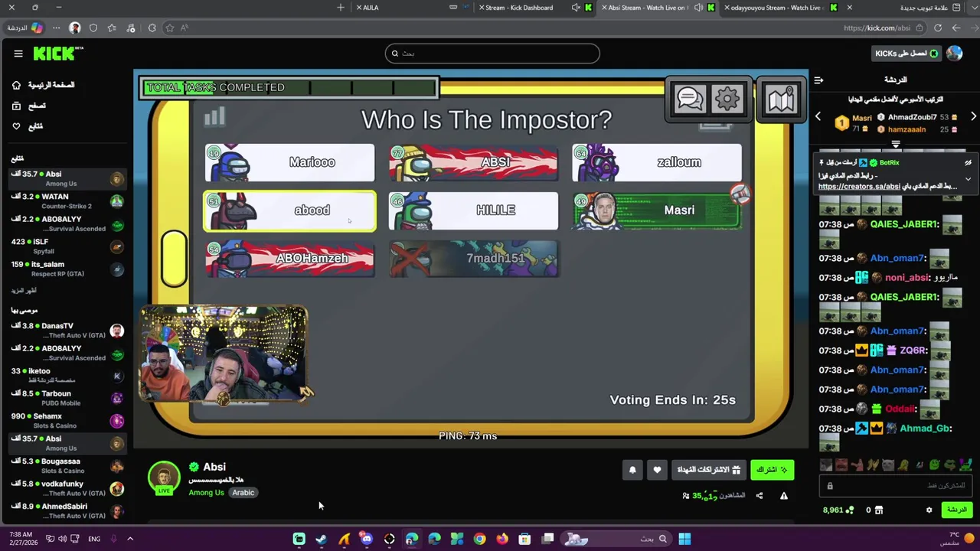980x551 pixels.
Task: Vote for player HILILE
Action: tap(473, 210)
